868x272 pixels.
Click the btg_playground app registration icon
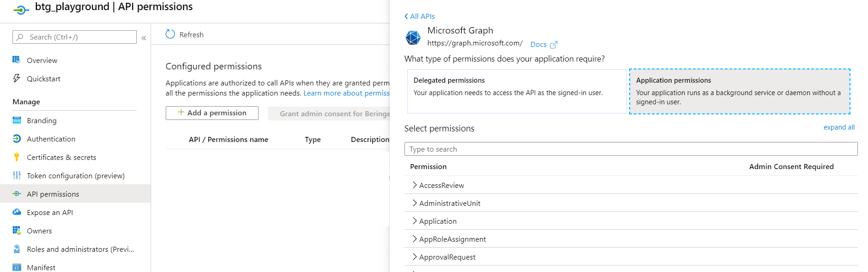[21, 9]
